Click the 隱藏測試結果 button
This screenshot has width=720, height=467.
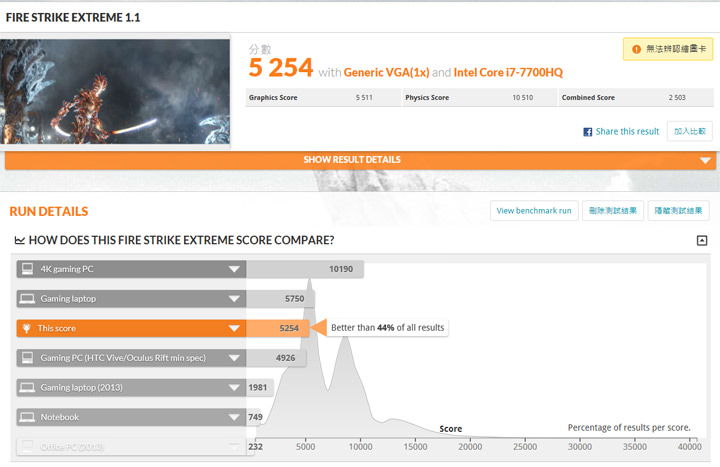678,210
